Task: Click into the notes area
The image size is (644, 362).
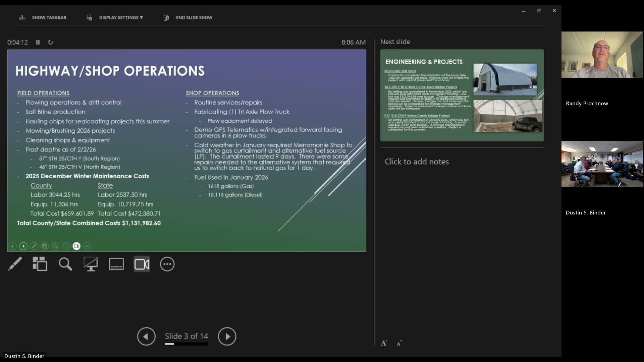Action: [417, 162]
